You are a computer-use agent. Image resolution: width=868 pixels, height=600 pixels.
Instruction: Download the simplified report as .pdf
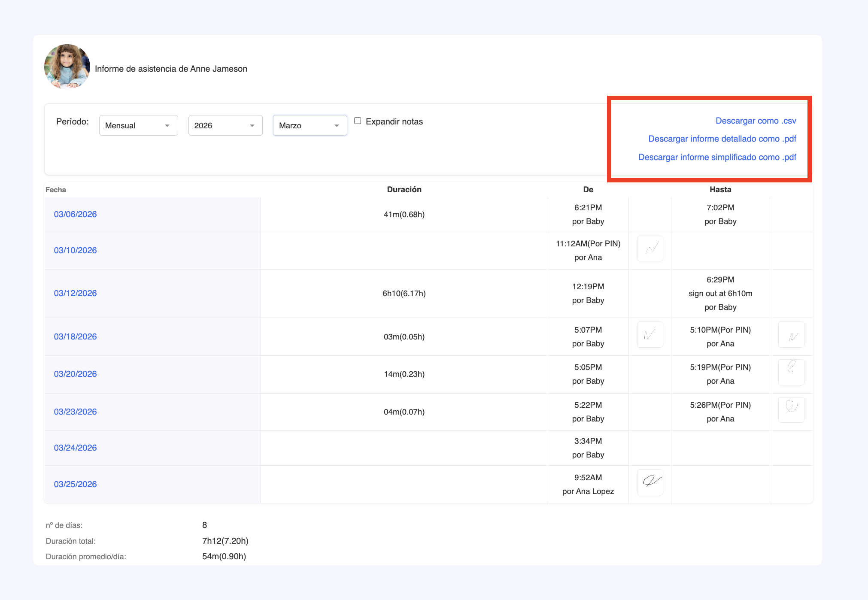pyautogui.click(x=717, y=157)
